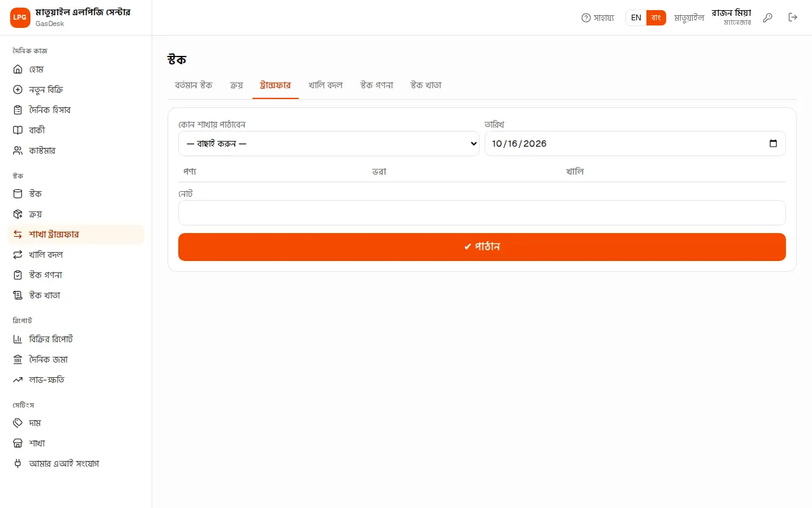Select শাখা ট্রান্সফার in sidebar

[76, 234]
